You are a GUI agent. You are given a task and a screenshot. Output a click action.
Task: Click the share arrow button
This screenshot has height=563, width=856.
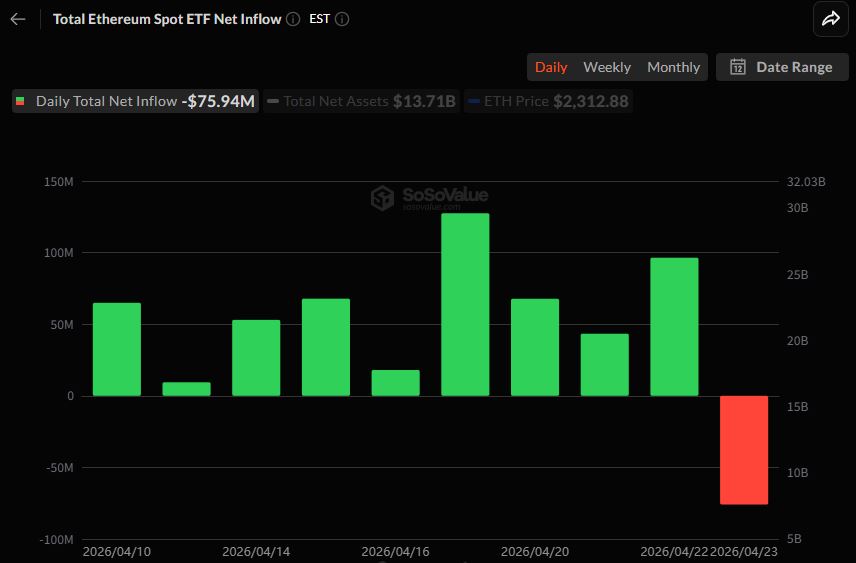click(x=830, y=19)
